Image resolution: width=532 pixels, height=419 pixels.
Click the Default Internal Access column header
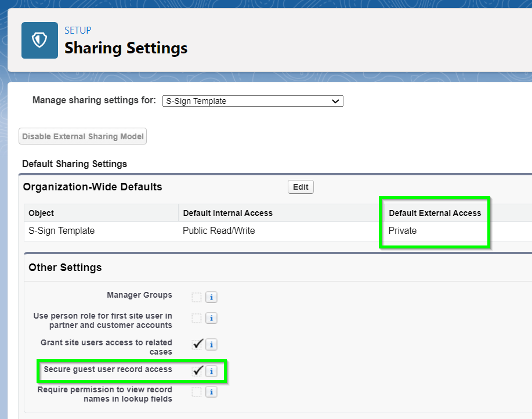click(x=281, y=213)
